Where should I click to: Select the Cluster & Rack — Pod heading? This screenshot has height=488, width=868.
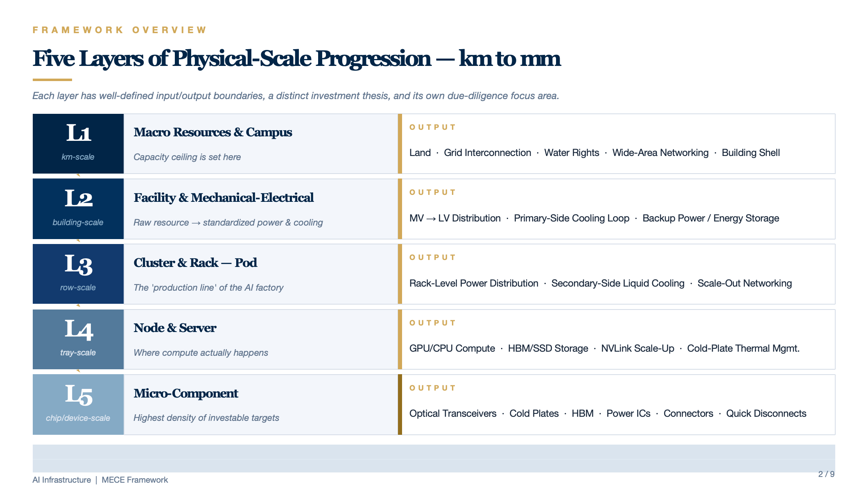point(195,263)
